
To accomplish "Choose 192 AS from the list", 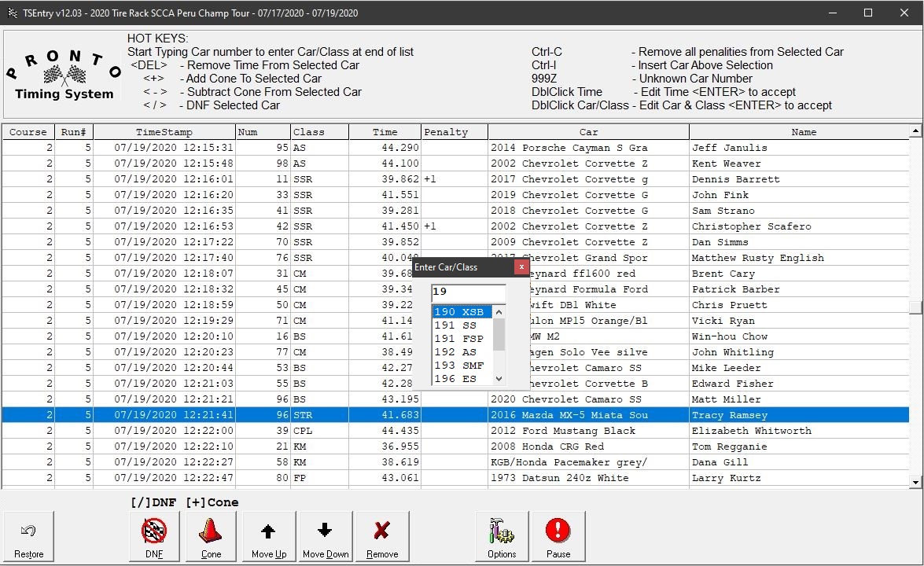I will [x=462, y=352].
